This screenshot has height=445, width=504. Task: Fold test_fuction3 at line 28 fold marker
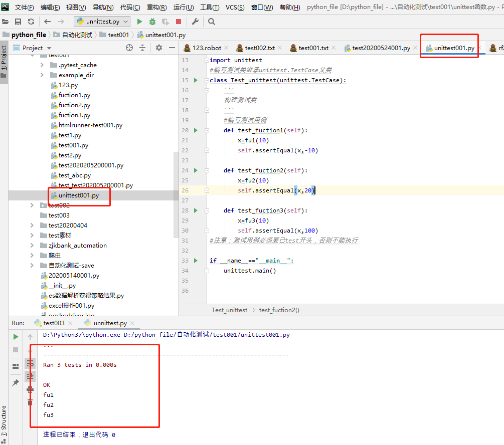point(207,210)
